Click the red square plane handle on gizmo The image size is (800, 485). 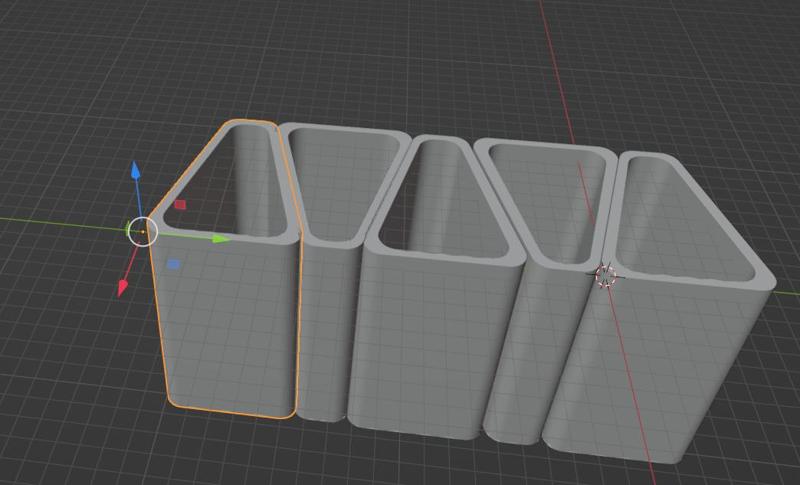(180, 205)
